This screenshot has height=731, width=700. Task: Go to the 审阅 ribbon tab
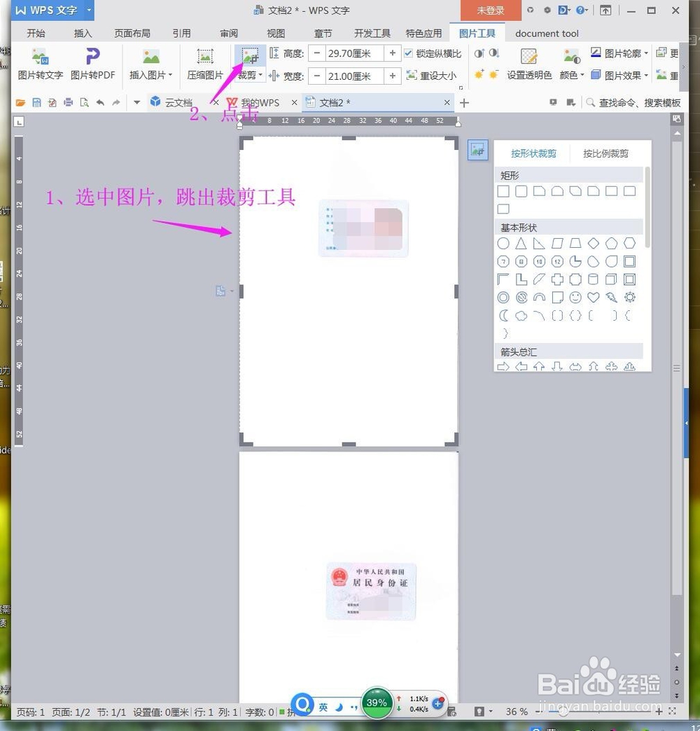click(x=228, y=33)
